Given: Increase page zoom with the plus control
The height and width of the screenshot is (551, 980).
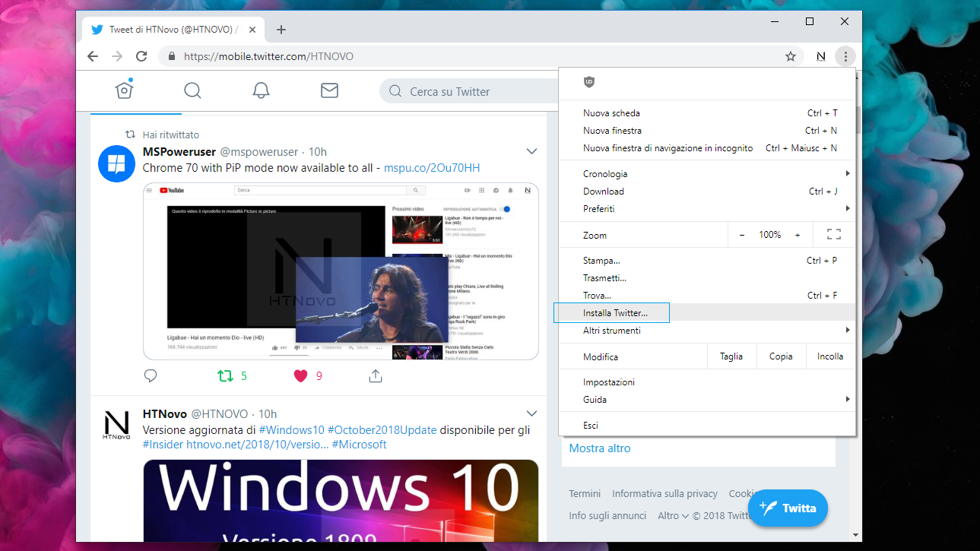Looking at the screenshot, I should pos(798,235).
